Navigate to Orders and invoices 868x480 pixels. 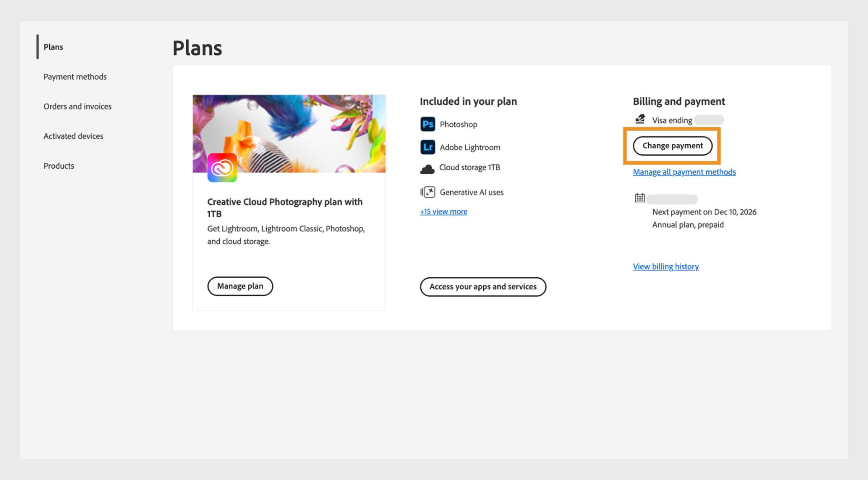[x=77, y=106]
